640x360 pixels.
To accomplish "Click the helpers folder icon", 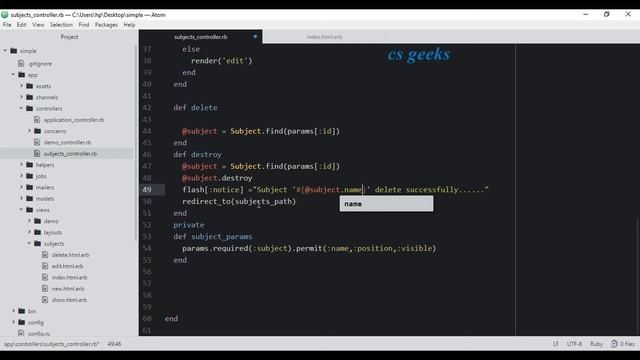I will pos(29,164).
